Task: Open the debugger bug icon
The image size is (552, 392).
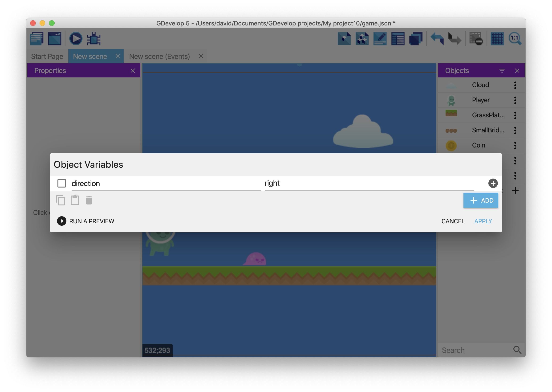Action: pyautogui.click(x=93, y=39)
